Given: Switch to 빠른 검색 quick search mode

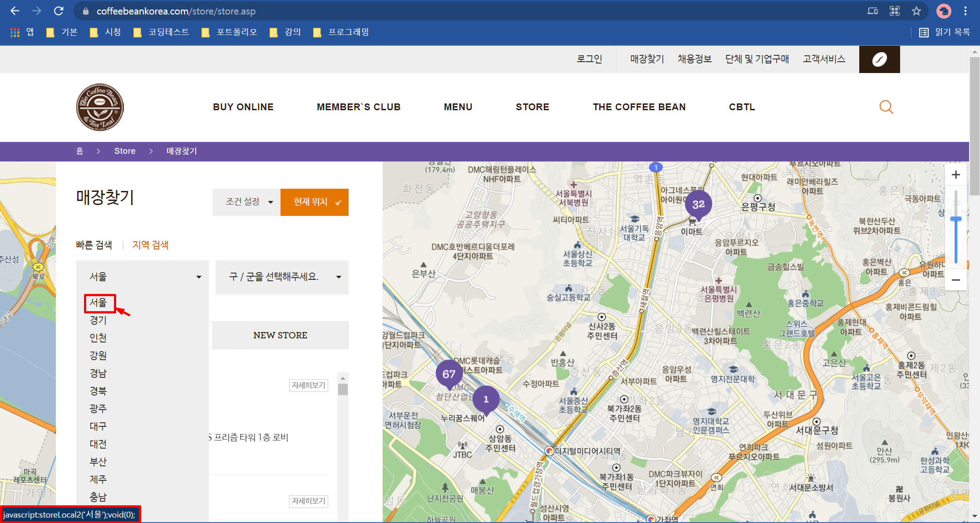Looking at the screenshot, I should click(x=94, y=245).
